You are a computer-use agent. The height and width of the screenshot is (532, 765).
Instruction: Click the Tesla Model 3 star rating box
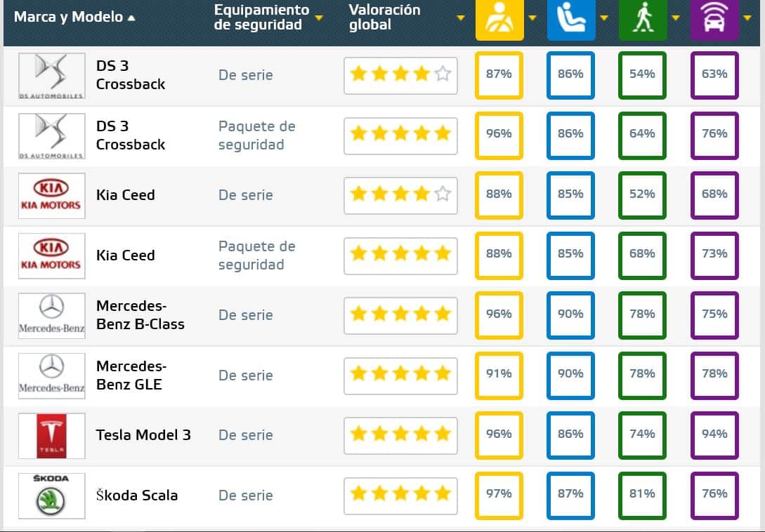click(400, 435)
